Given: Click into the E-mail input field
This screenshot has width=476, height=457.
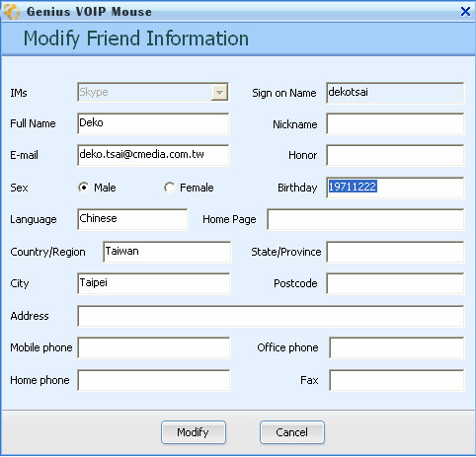Looking at the screenshot, I should [153, 155].
